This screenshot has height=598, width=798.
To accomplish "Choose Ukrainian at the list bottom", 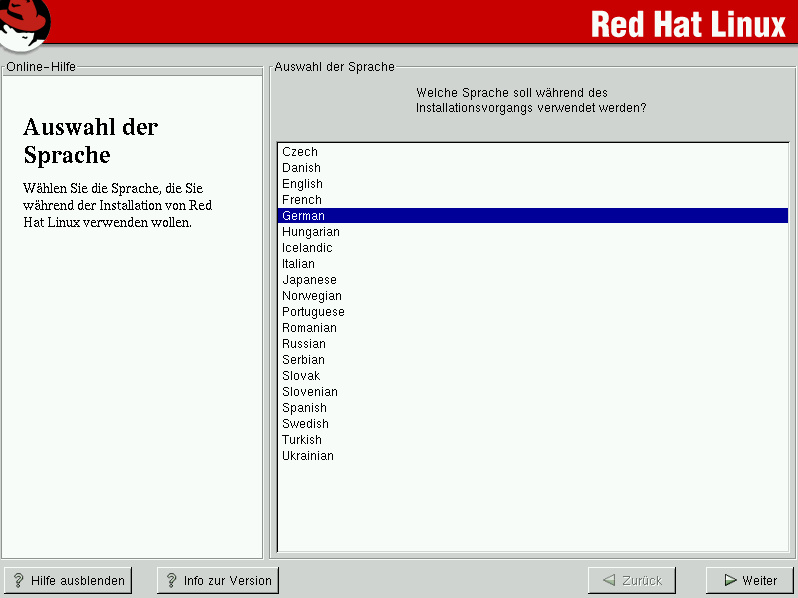I will click(308, 456).
